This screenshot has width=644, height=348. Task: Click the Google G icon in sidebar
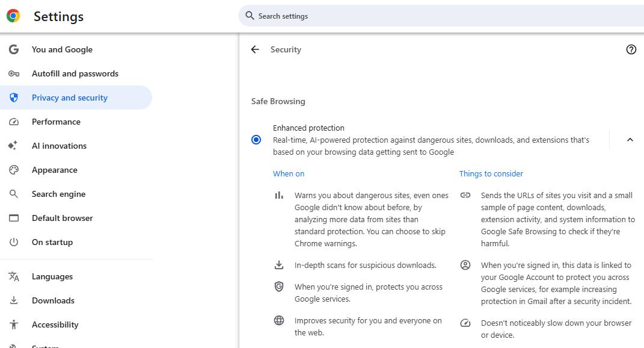click(x=14, y=49)
